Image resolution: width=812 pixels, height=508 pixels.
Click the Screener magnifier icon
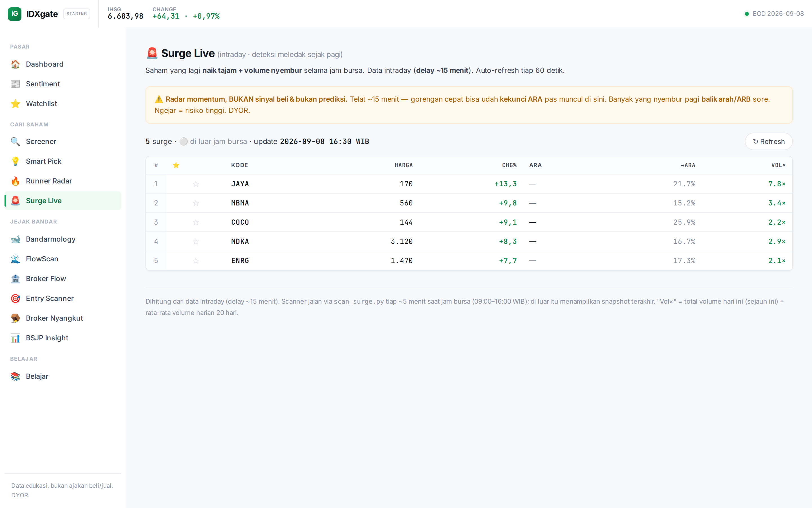16,141
